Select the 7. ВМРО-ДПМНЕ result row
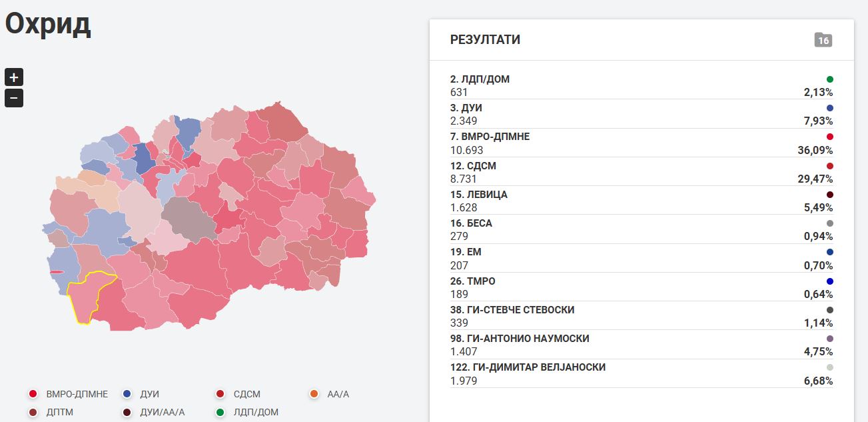 coord(642,143)
